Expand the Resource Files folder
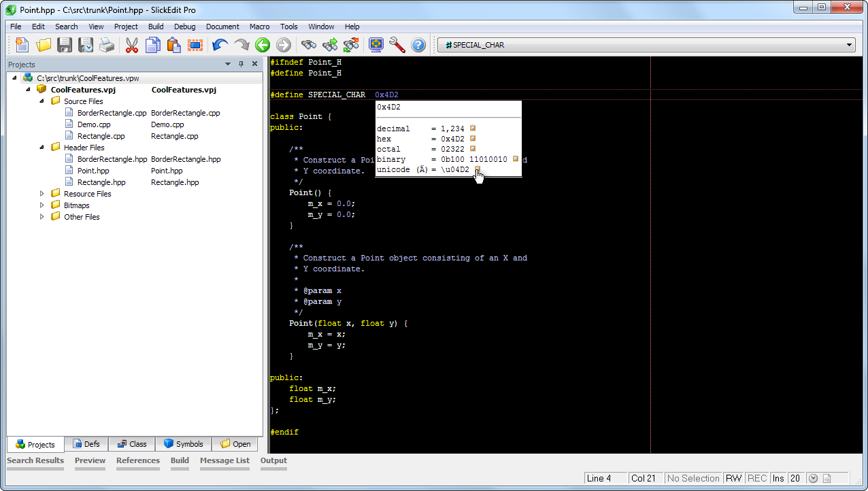Screen dimensions: 868x491 click(41, 194)
